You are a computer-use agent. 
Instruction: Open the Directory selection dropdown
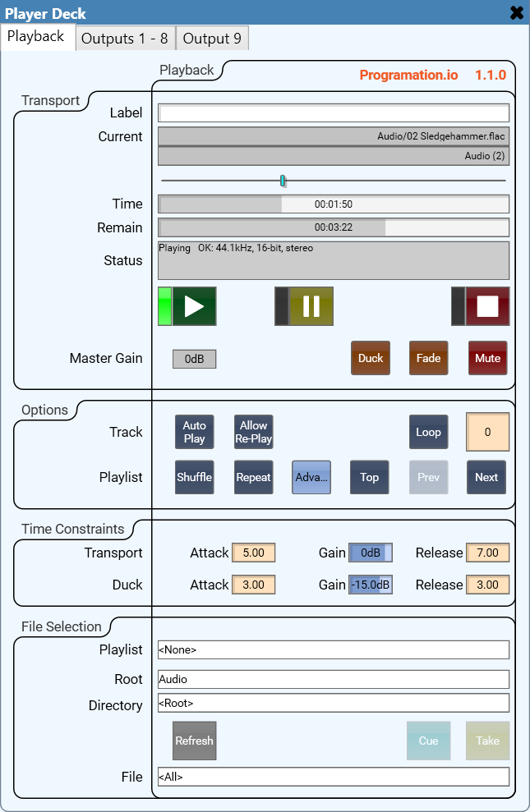(x=333, y=703)
